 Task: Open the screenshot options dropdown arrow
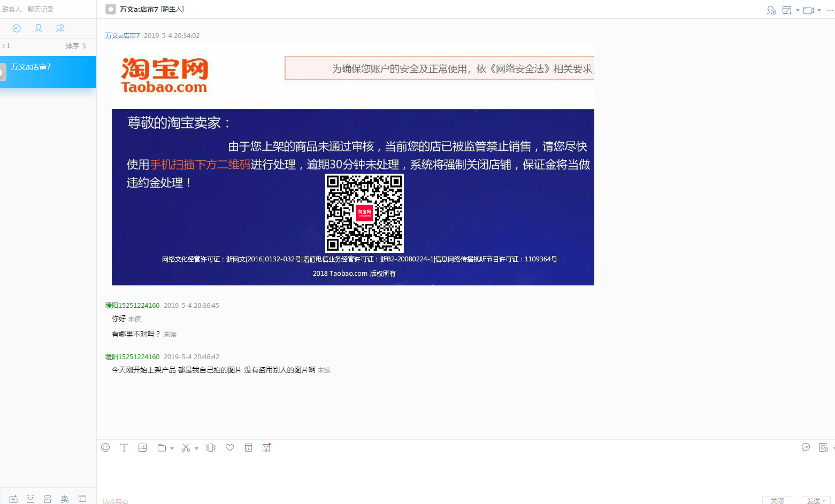tap(196, 448)
